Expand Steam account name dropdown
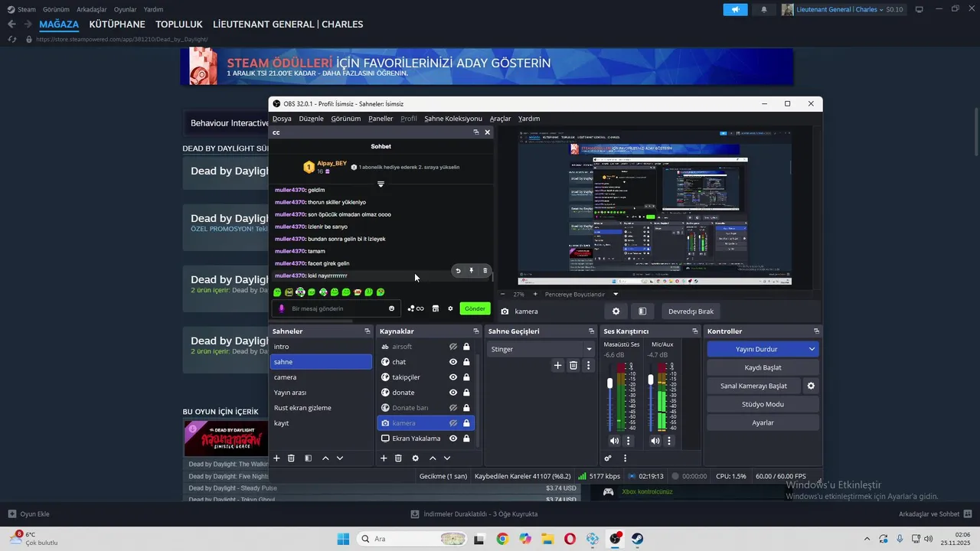The image size is (980, 551). (x=881, y=10)
